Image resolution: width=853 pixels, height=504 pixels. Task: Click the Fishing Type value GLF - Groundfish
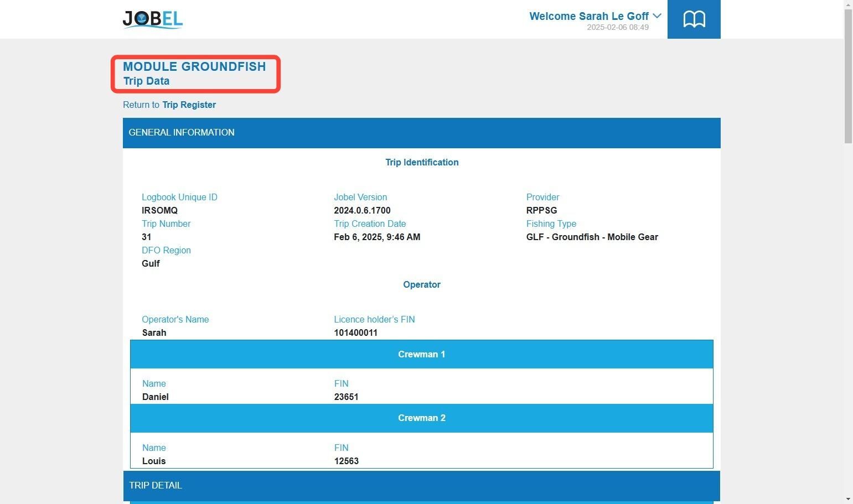pyautogui.click(x=592, y=237)
